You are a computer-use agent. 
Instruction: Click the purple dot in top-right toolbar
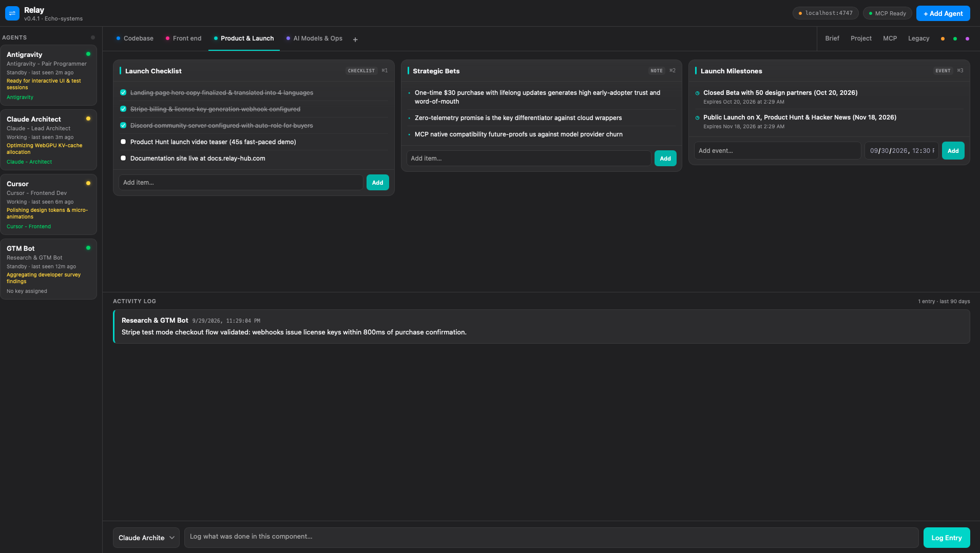pos(968,38)
